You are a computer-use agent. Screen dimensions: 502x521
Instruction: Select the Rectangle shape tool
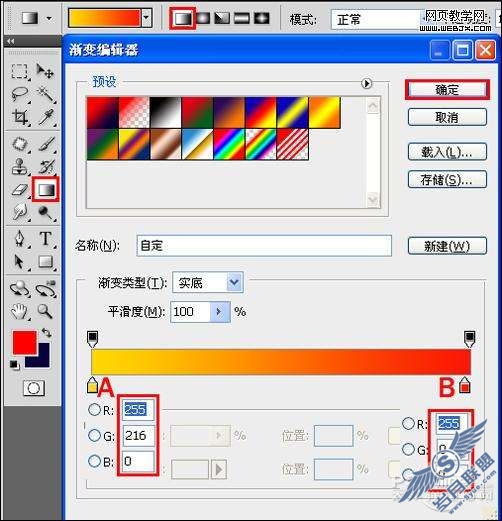[x=45, y=262]
